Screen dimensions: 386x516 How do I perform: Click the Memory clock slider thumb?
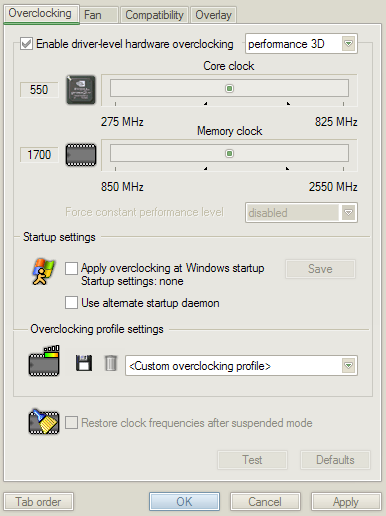[x=229, y=153]
